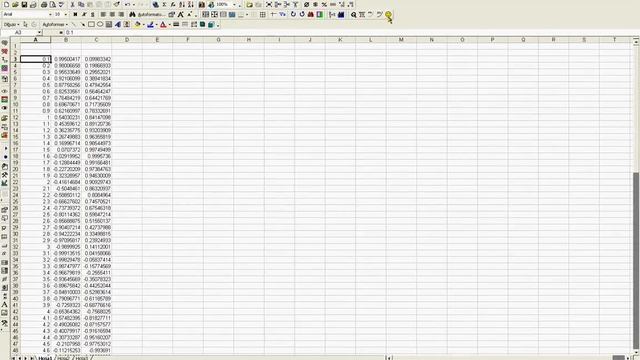The width and height of the screenshot is (640, 360).
Task: Cut selection with the scissors icon
Action: [x=72, y=4]
